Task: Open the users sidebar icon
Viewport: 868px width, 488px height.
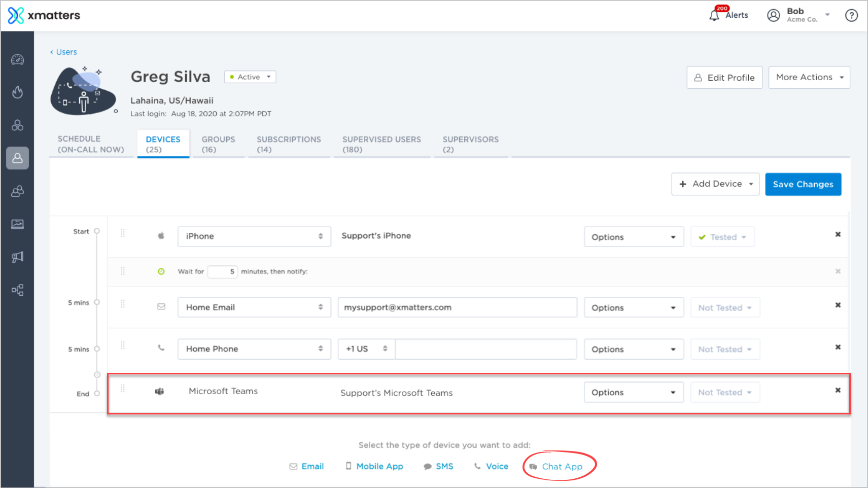Action: coord(18,158)
